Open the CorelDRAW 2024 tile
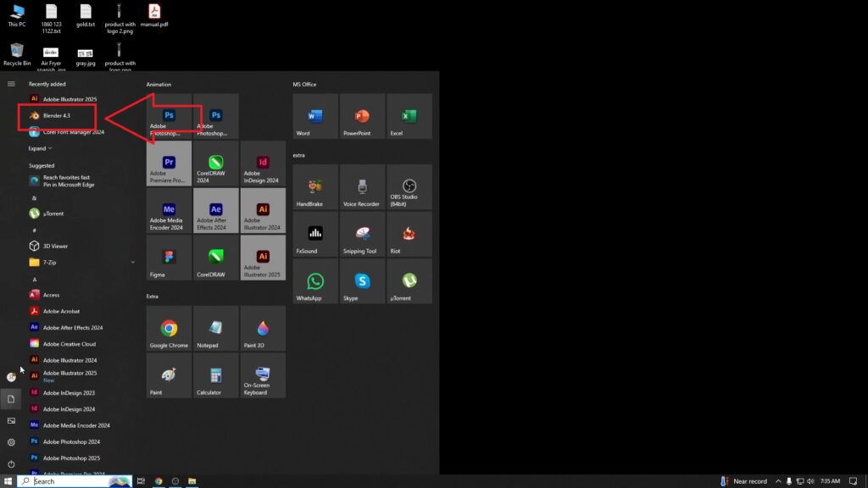The width and height of the screenshot is (868, 488). coord(216,164)
